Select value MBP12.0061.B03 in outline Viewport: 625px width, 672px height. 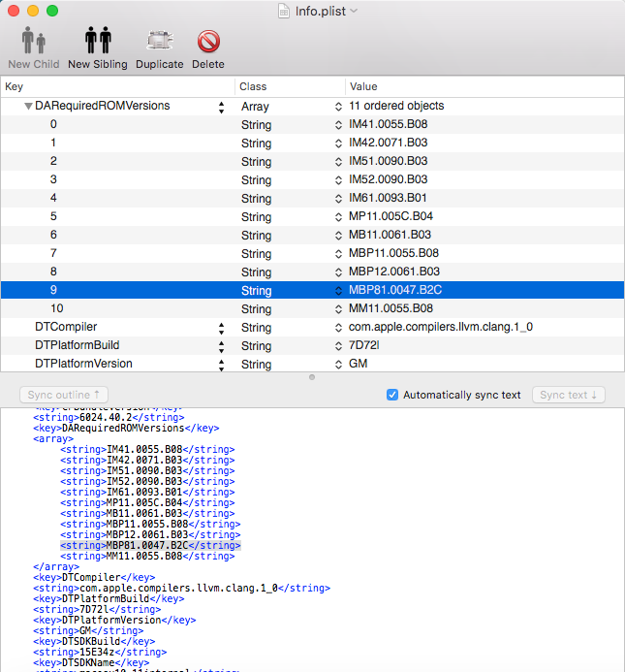[394, 272]
